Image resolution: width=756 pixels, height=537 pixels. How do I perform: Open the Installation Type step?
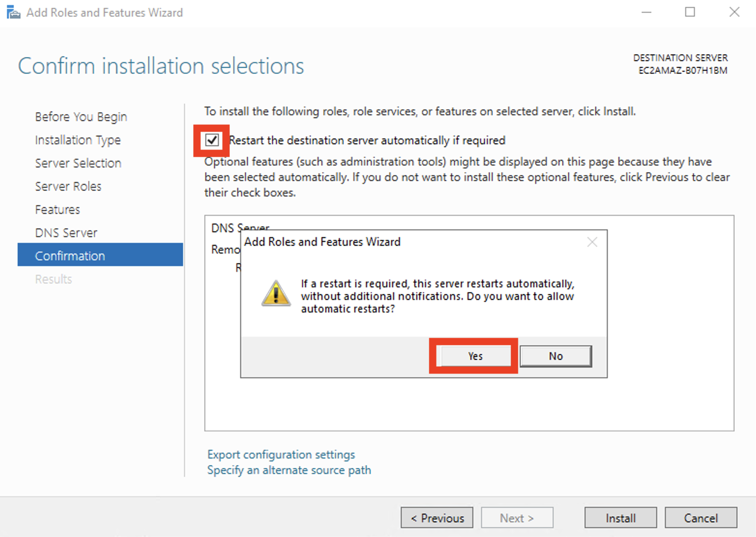pyautogui.click(x=78, y=140)
